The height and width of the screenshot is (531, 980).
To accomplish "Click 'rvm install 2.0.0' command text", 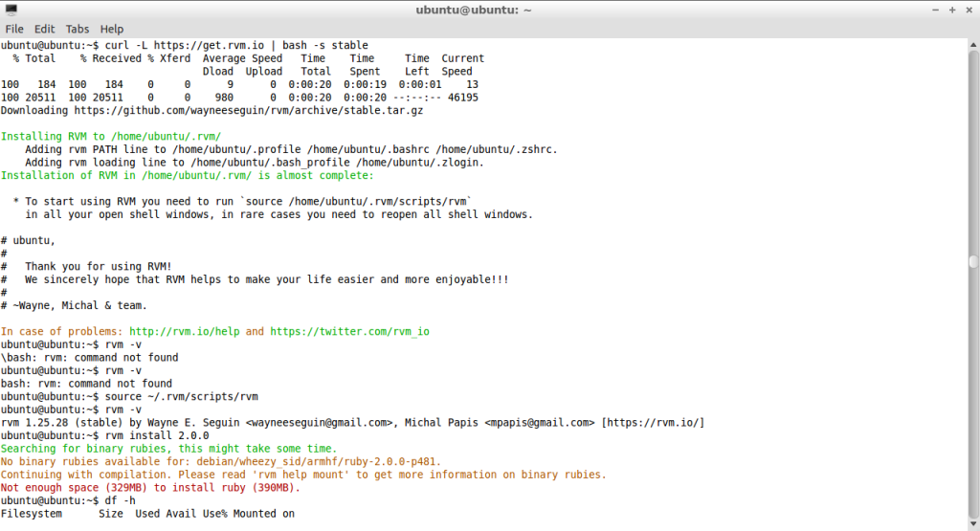I will pyautogui.click(x=157, y=436).
